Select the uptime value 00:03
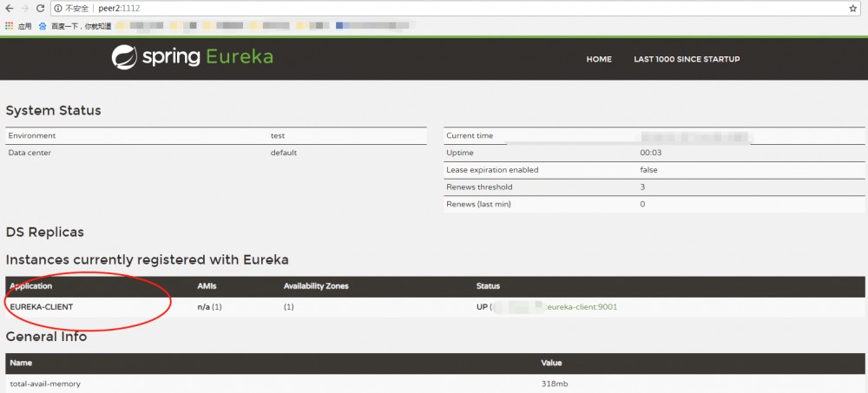 click(x=651, y=153)
